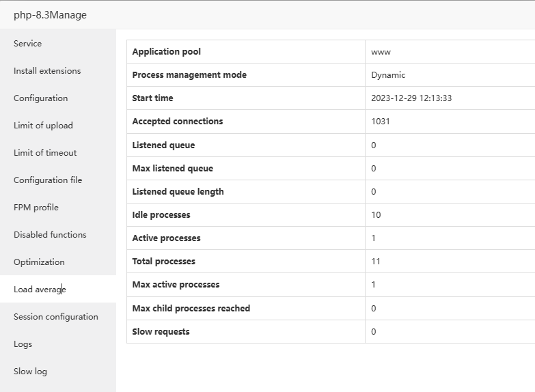Click the Application pool row label
Screen dimensions: 535x392
coord(167,52)
